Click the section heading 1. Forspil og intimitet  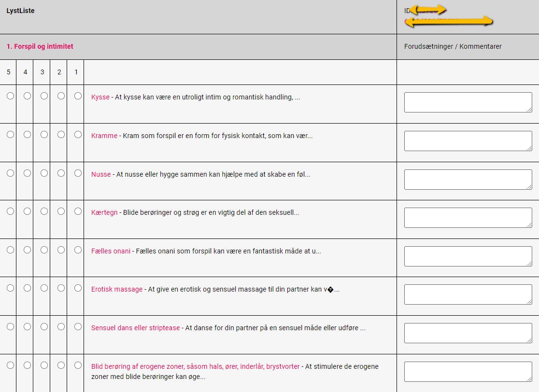(40, 47)
